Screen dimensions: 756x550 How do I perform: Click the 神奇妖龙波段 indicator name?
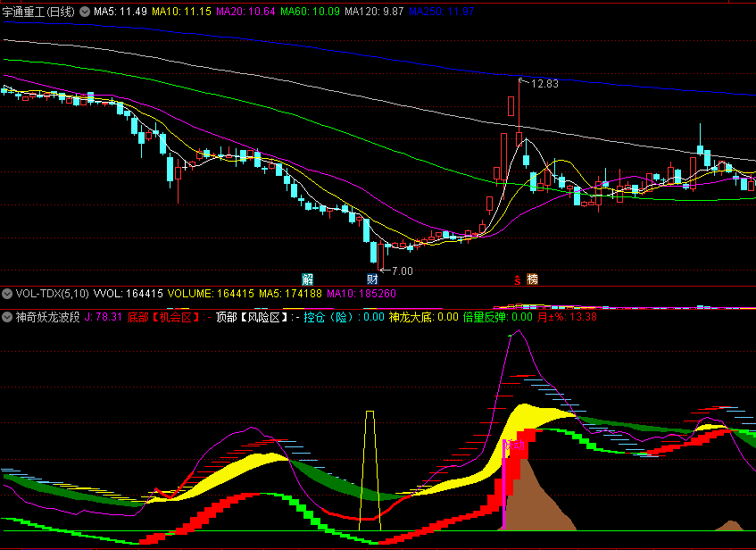click(x=47, y=317)
